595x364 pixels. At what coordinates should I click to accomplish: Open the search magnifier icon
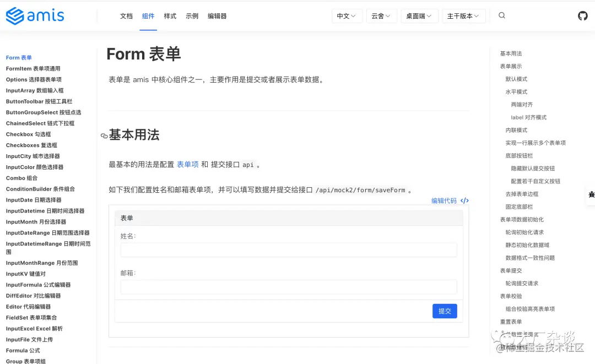coord(501,15)
